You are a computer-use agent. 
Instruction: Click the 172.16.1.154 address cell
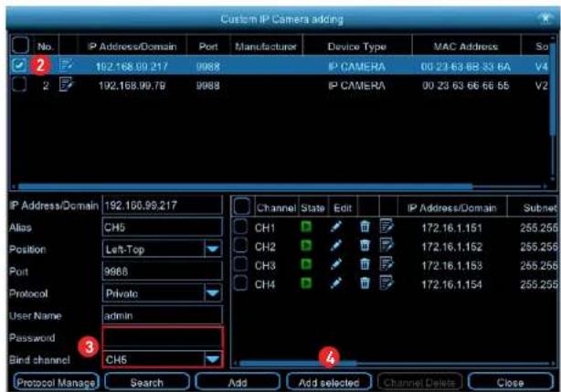(x=451, y=284)
